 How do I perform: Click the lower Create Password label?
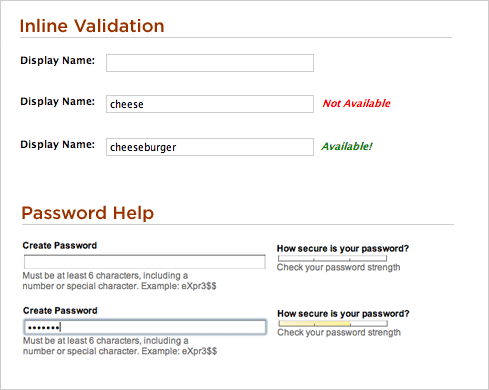tap(60, 311)
